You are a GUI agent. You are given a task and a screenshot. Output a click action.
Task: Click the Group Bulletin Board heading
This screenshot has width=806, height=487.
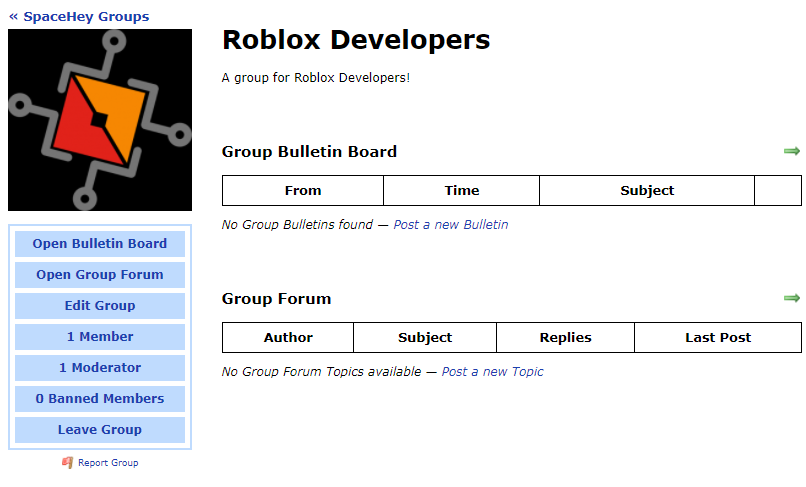pos(309,152)
